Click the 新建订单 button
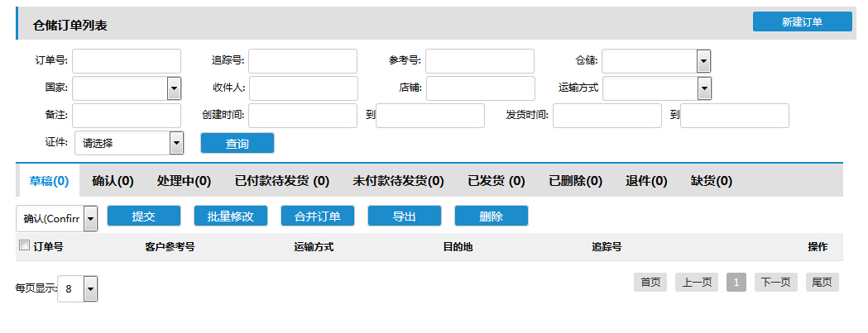 [802, 21]
